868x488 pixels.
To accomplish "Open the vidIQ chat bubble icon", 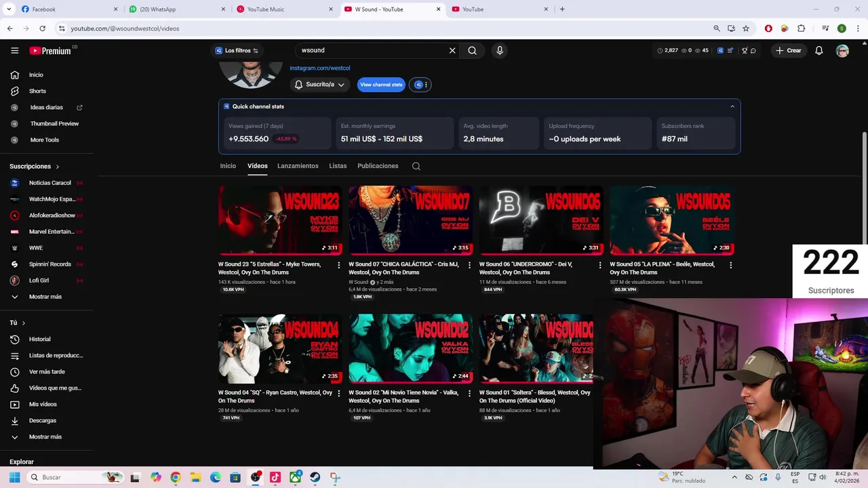I will click(753, 50).
